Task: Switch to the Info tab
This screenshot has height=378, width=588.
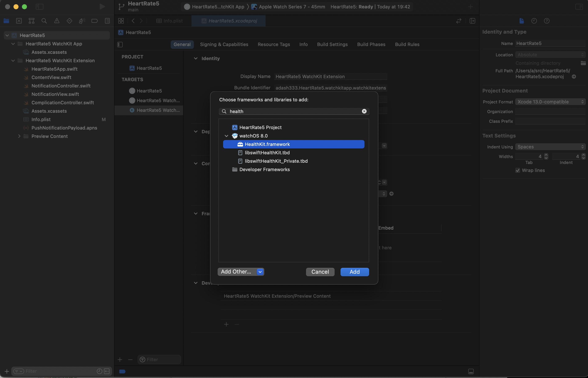Action: click(x=303, y=44)
